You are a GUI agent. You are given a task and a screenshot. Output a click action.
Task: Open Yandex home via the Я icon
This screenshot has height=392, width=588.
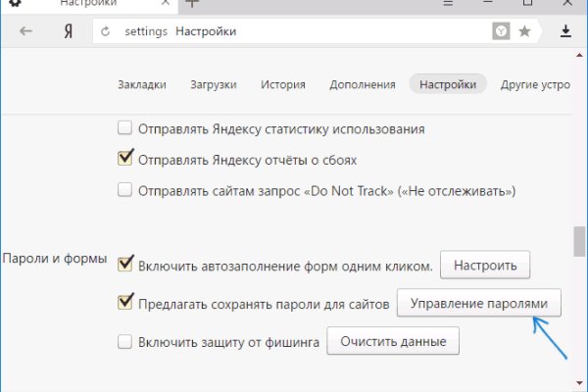tap(69, 32)
